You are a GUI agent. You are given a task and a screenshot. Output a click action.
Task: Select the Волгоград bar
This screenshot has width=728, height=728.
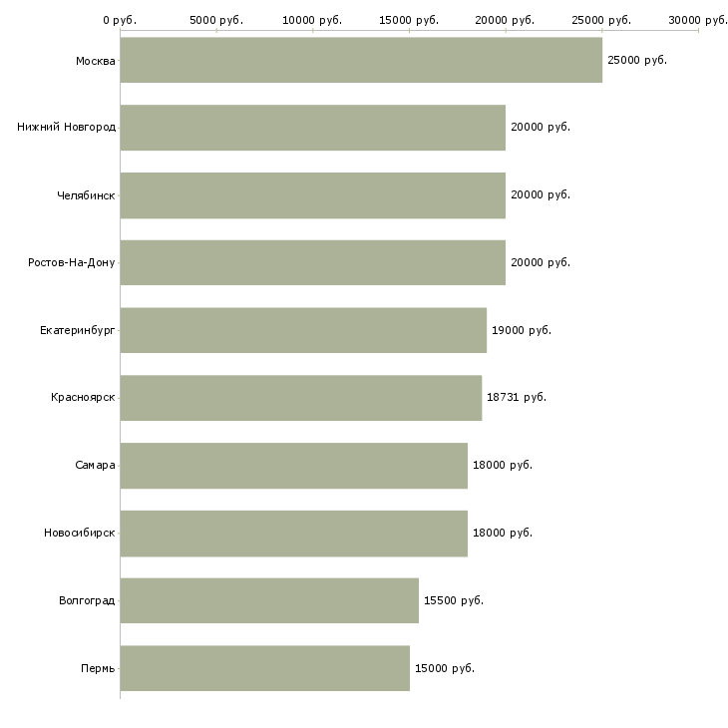tap(269, 600)
